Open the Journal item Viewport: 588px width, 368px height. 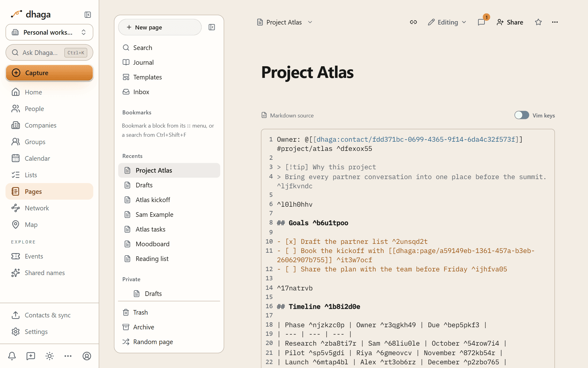tap(169, 62)
